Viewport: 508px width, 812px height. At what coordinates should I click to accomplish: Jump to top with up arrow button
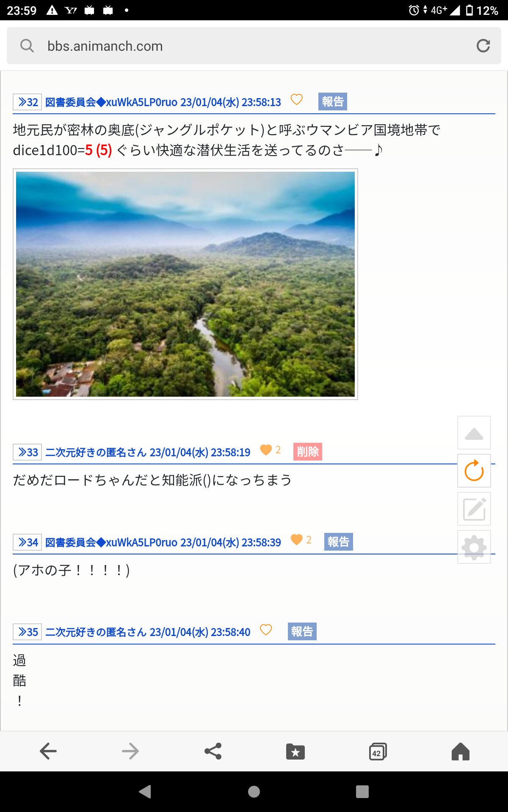(x=474, y=433)
